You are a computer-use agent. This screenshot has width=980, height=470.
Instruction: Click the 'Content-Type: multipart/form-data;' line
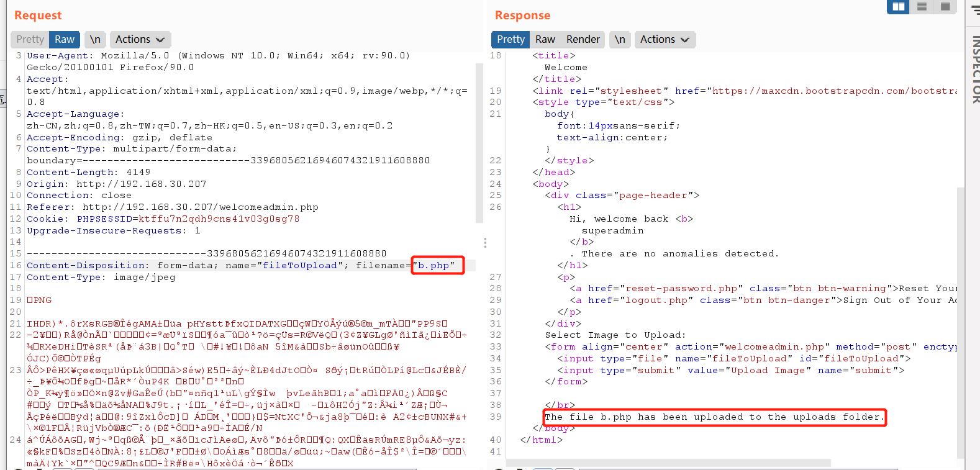point(131,148)
